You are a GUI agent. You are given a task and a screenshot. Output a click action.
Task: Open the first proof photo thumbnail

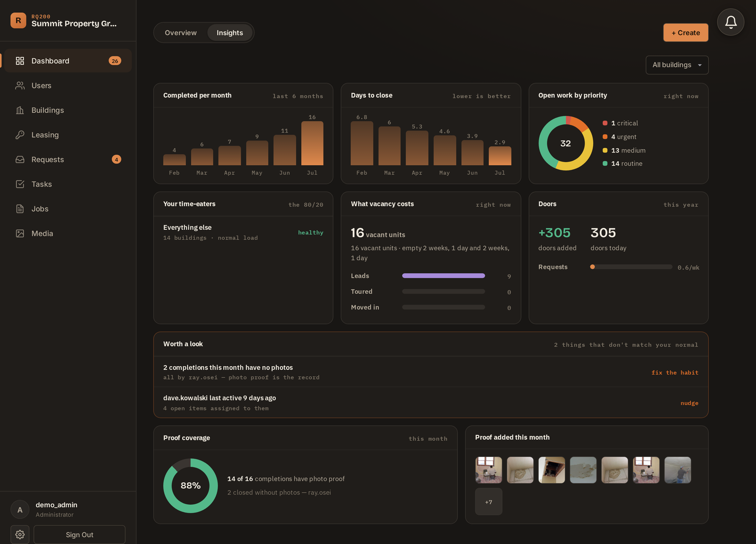tap(489, 470)
